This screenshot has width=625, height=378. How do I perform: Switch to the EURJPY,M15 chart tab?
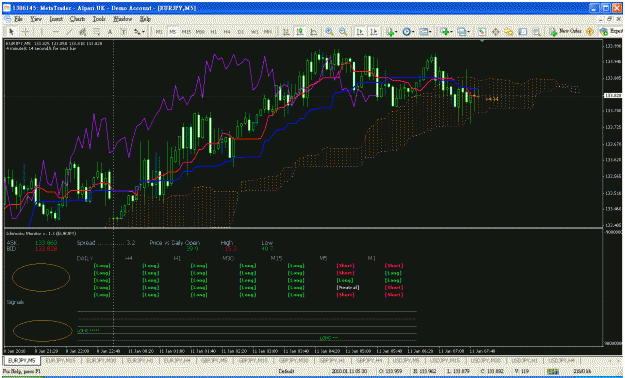click(60, 360)
